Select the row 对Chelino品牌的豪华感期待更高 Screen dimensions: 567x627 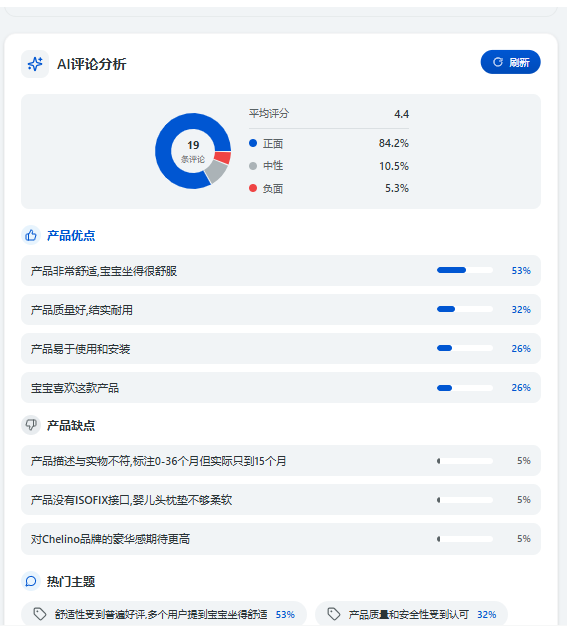point(281,539)
